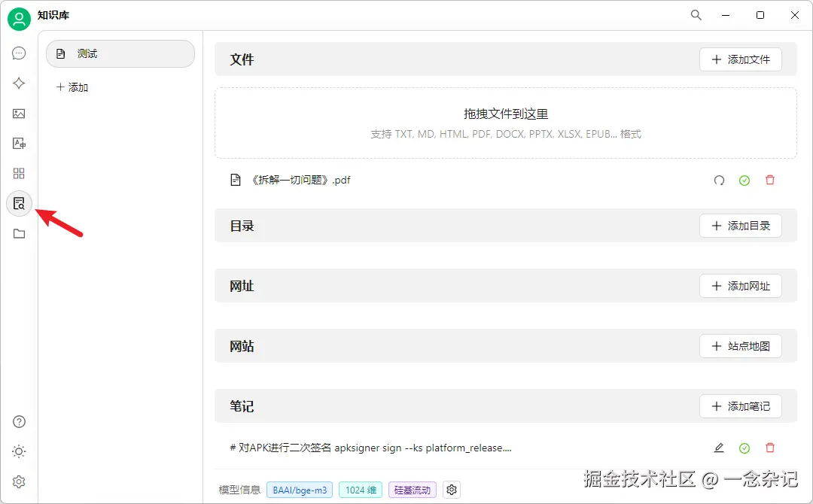Open the user avatar profile
The width and height of the screenshot is (813, 504).
[x=19, y=19]
